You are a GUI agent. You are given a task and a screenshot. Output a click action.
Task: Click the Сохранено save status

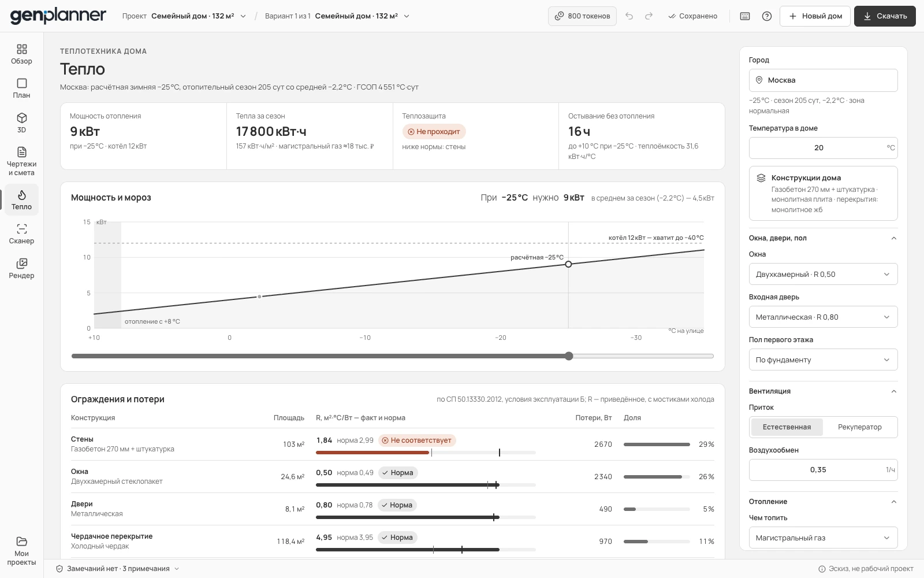(692, 16)
